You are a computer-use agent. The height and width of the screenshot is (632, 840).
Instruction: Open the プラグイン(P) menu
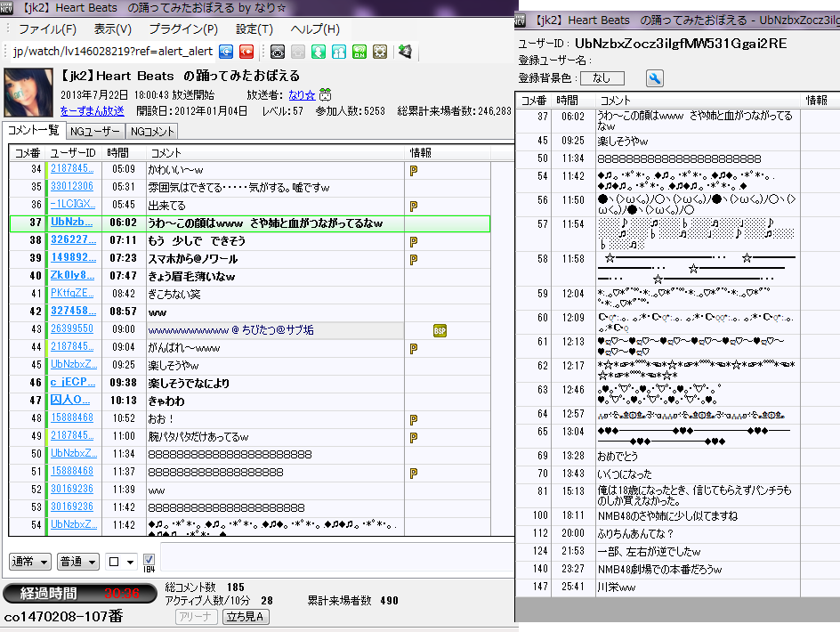pos(183,29)
